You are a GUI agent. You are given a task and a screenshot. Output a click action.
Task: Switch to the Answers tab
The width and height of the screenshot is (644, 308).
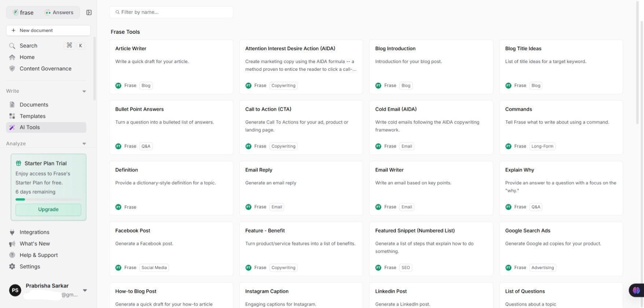[x=59, y=12]
